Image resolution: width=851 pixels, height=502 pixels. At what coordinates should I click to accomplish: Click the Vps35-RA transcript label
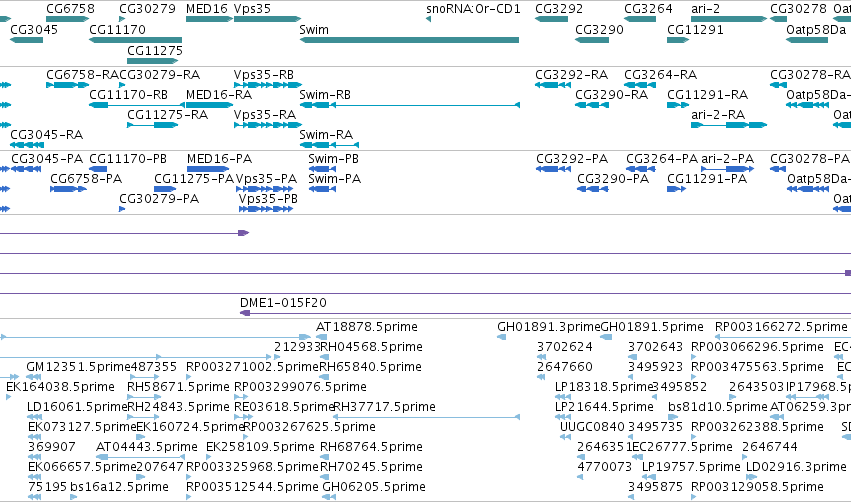click(x=265, y=115)
